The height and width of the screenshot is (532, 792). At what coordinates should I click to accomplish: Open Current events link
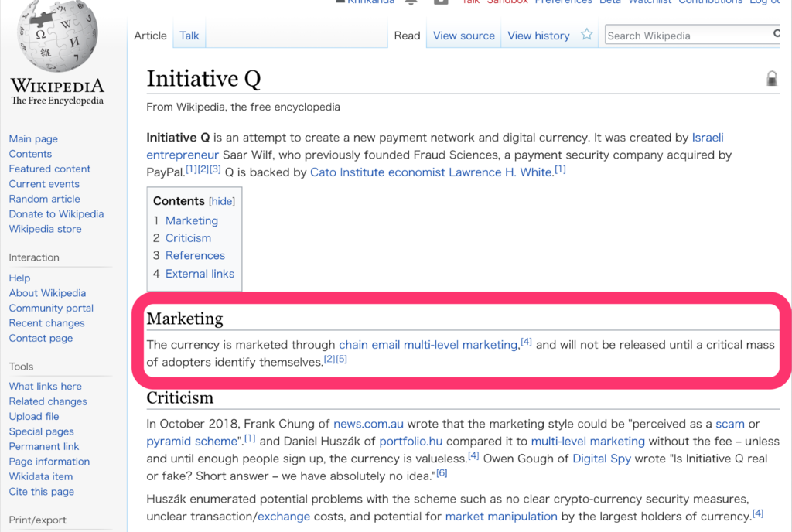[x=44, y=184]
